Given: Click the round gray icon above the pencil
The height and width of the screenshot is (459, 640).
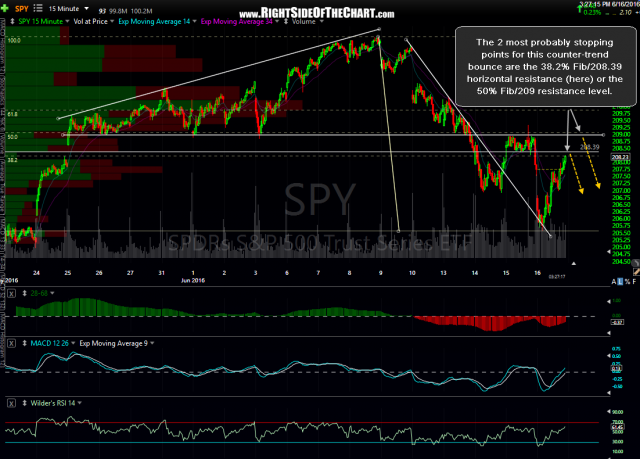Looking at the screenshot, I should click(635, 262).
